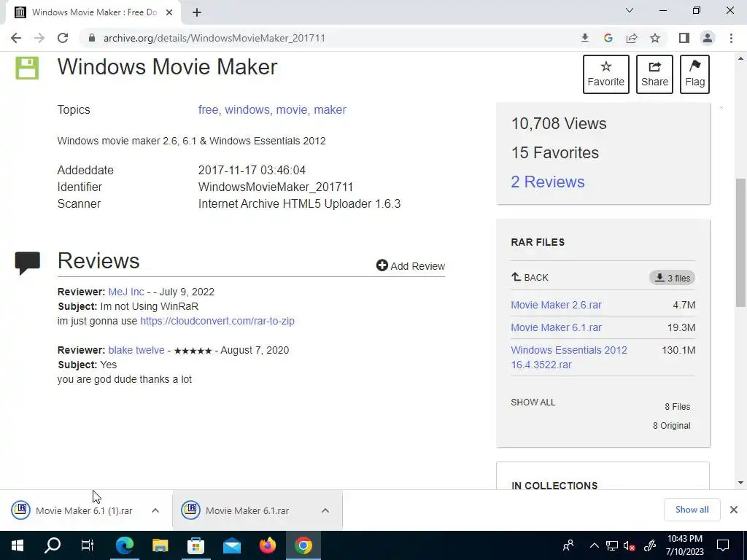Flag this archive item

tap(694, 74)
